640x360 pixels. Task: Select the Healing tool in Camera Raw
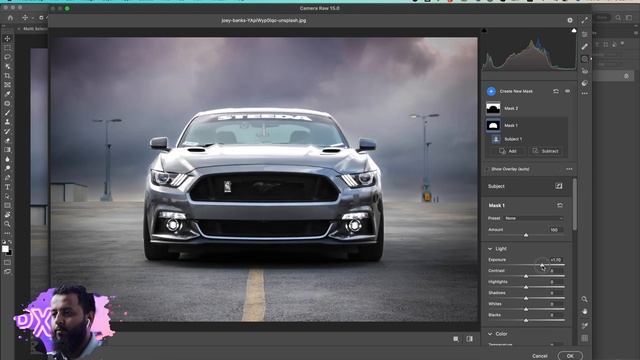point(585,47)
